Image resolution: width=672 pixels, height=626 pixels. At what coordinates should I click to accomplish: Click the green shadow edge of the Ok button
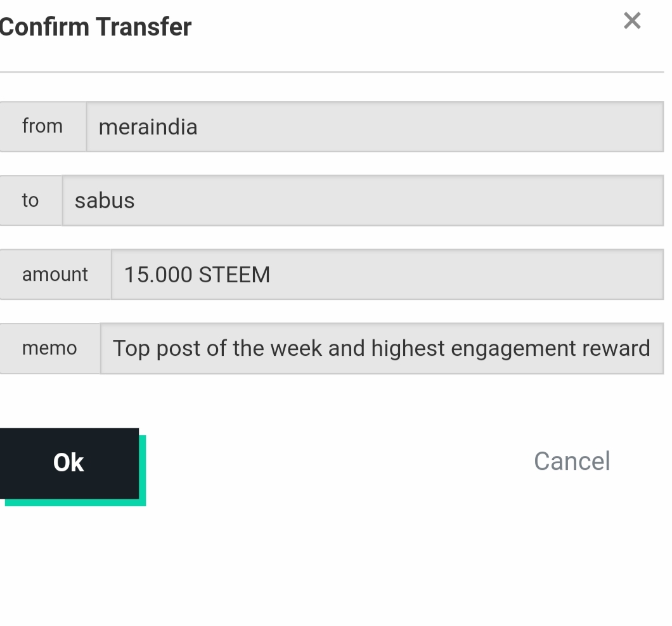tap(143, 471)
